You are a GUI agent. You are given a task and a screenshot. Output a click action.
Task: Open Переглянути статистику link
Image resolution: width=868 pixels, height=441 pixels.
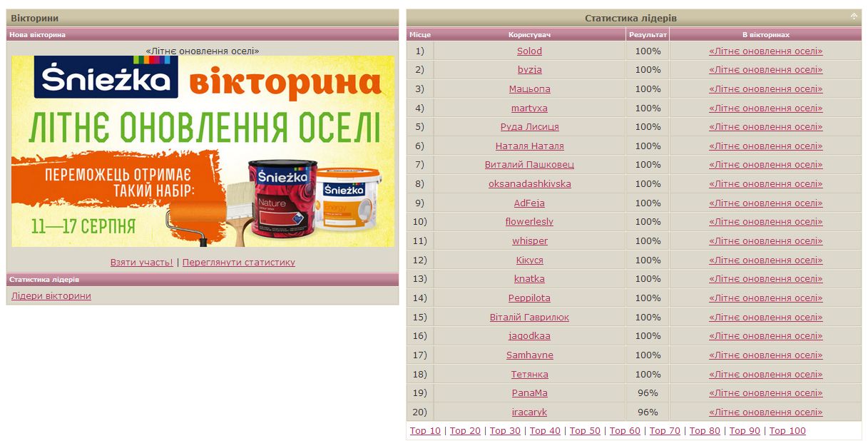pyautogui.click(x=238, y=262)
